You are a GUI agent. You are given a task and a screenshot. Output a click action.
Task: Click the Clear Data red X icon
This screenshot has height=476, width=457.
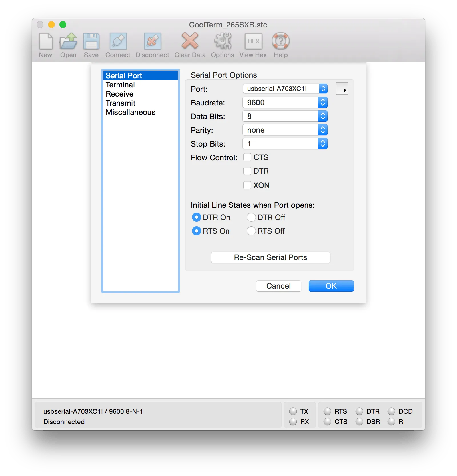click(190, 41)
